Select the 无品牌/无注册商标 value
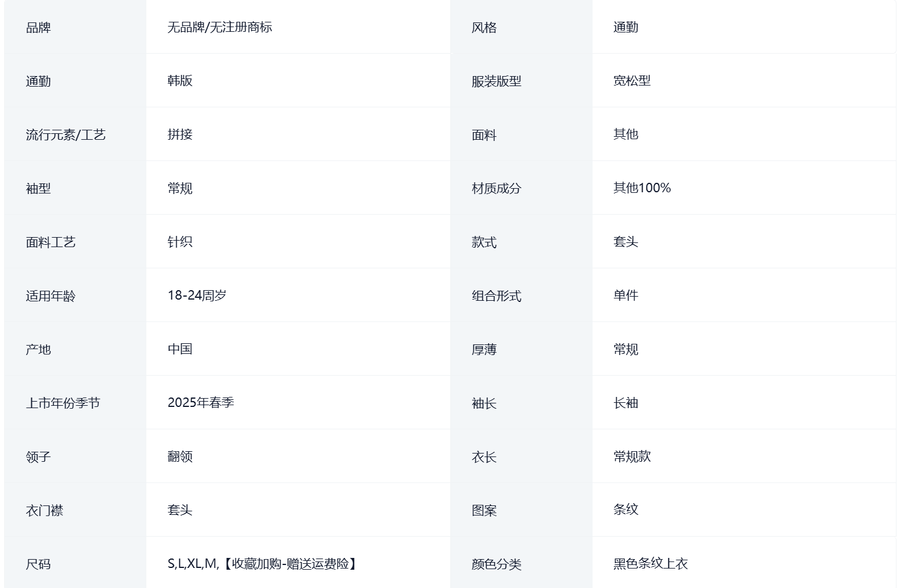 tap(220, 27)
